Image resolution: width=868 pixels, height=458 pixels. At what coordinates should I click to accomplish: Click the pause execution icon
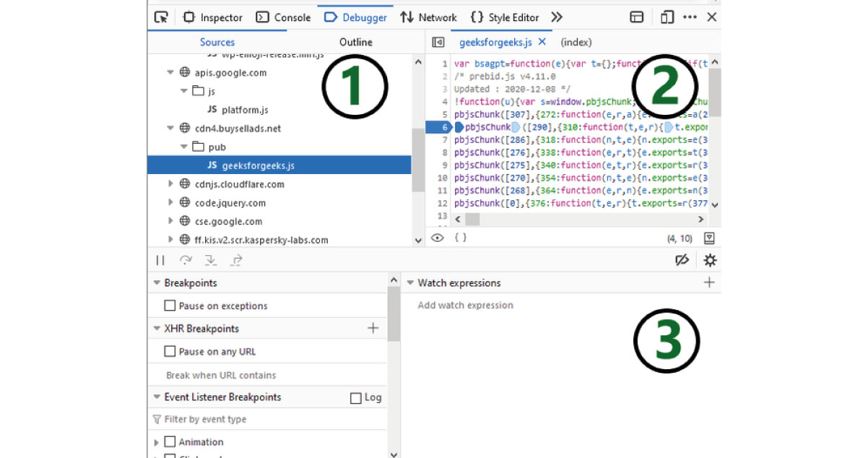[x=160, y=260]
